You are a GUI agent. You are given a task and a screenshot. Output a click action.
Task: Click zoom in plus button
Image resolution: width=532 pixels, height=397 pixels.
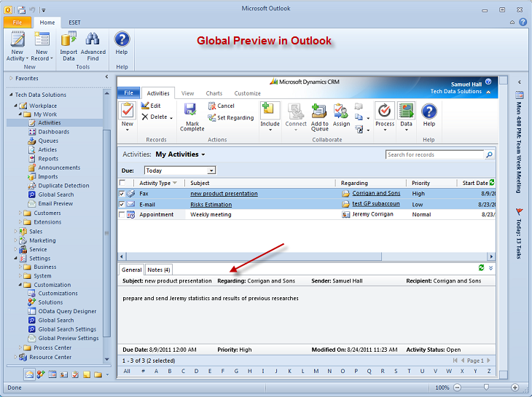(515, 388)
